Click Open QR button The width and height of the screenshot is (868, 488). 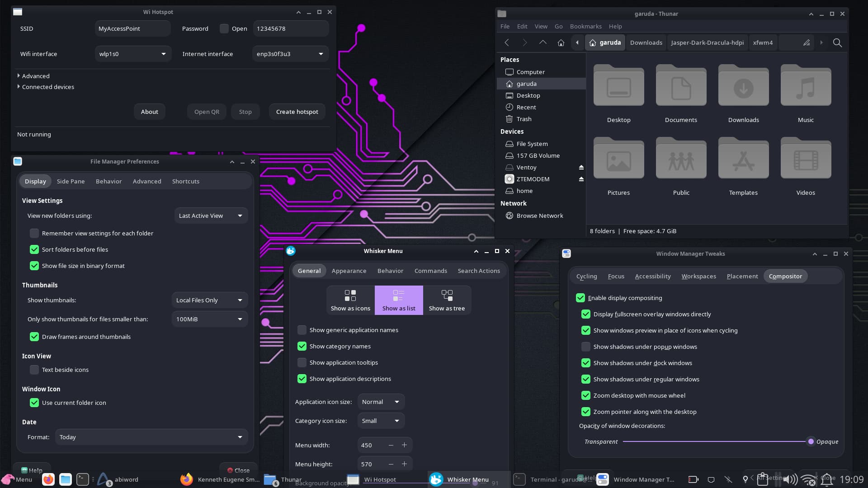(207, 112)
